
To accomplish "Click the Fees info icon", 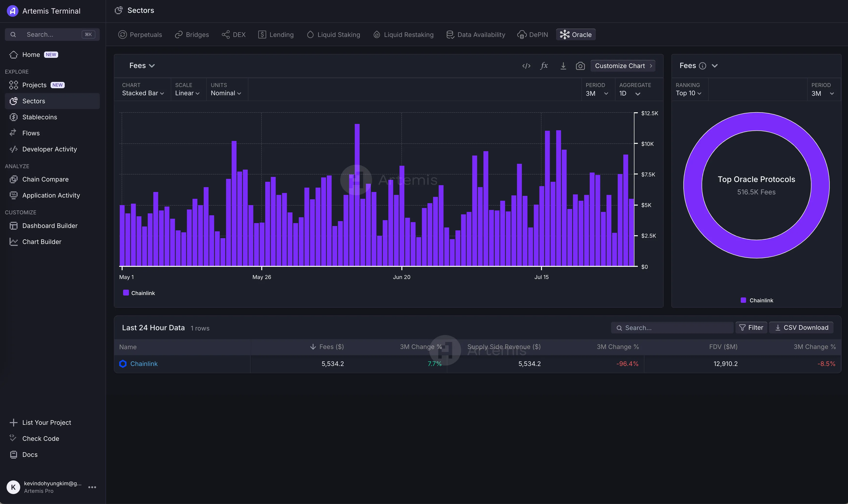I will pyautogui.click(x=703, y=66).
